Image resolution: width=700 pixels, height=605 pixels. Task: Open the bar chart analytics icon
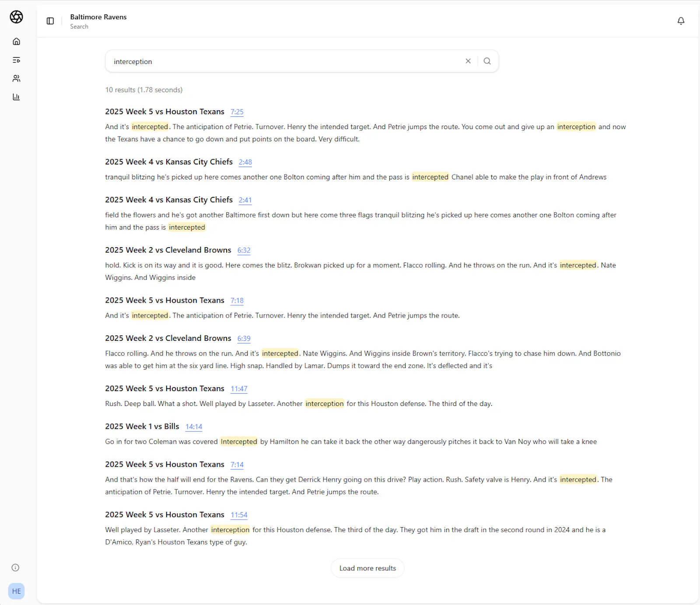(16, 97)
